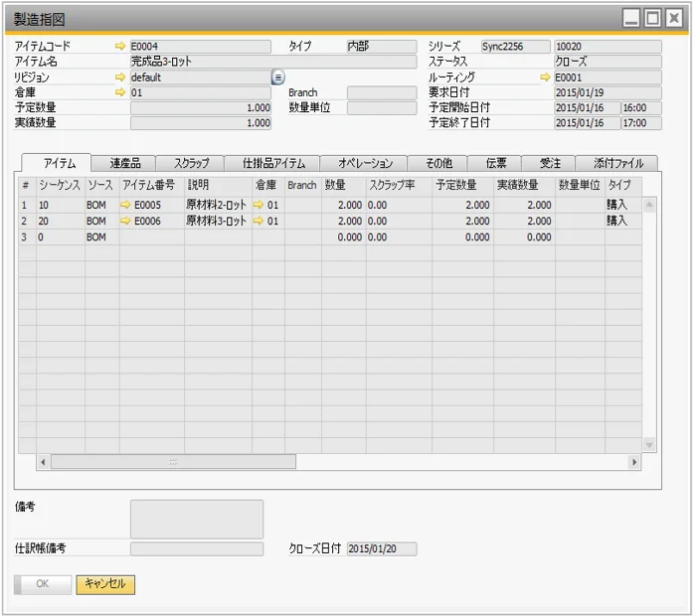
Task: Click the 実績数量 column header in grid
Action: pyautogui.click(x=524, y=185)
